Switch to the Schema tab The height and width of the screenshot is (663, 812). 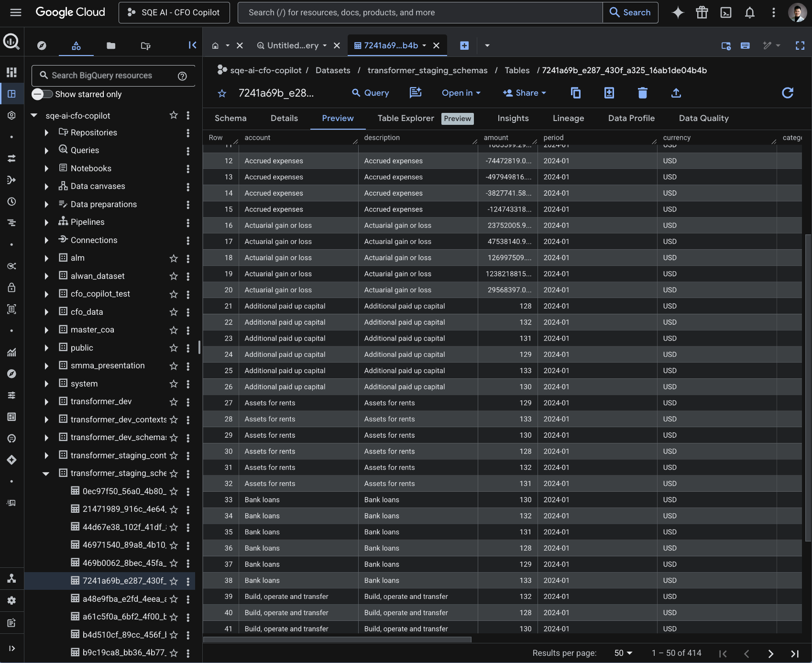tap(230, 118)
